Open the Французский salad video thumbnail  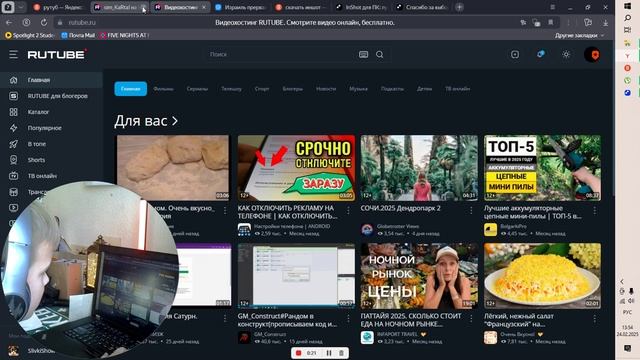point(542,276)
